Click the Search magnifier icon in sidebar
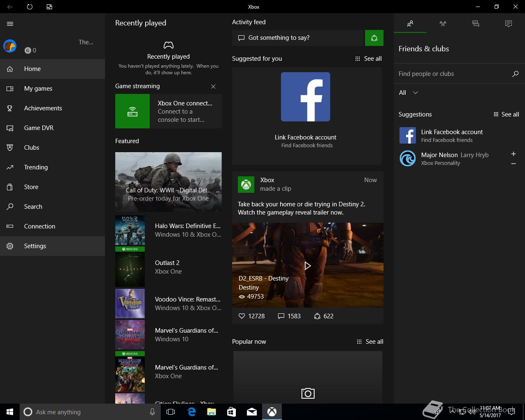The height and width of the screenshot is (420, 525). tap(10, 207)
